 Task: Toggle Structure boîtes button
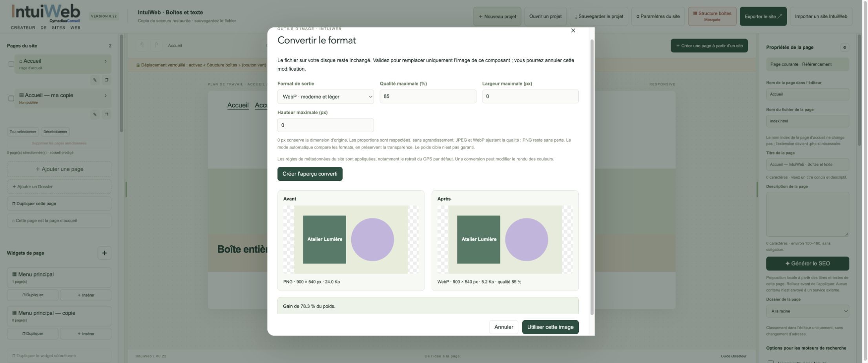712,16
